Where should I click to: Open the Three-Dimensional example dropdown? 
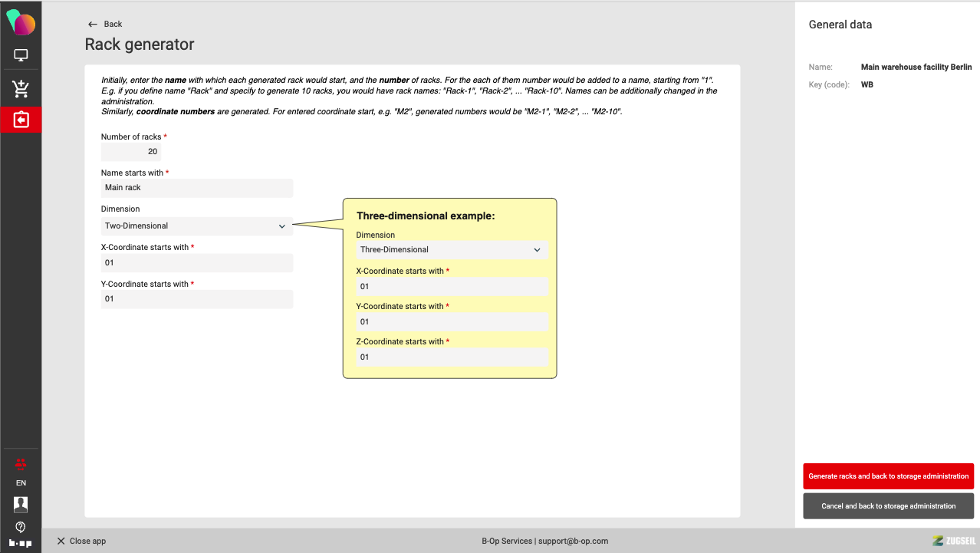click(x=452, y=250)
